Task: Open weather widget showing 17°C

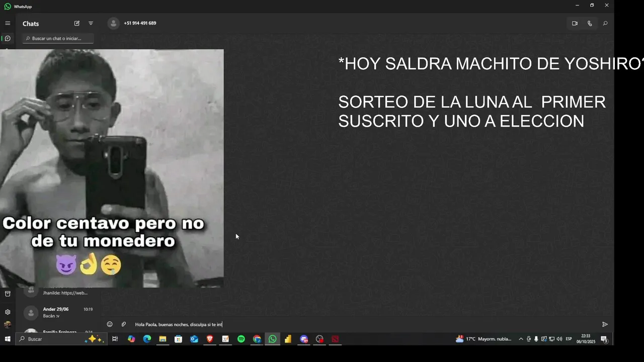Action: tap(484, 339)
